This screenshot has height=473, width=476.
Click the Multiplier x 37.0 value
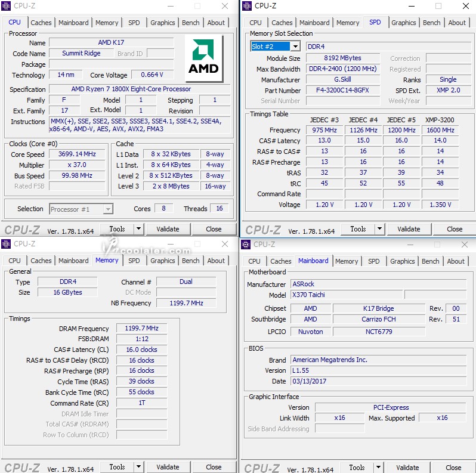(77, 165)
